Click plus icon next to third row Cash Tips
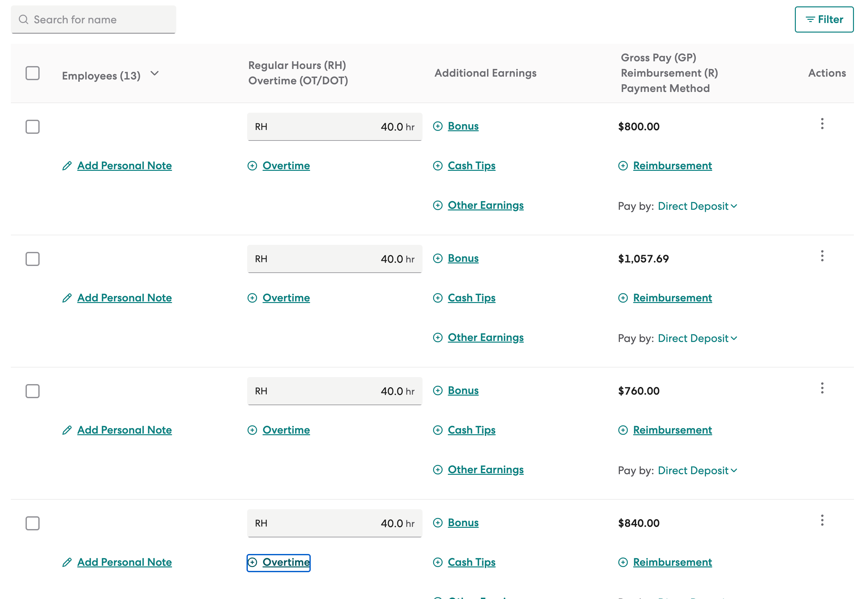This screenshot has height=599, width=868. click(x=438, y=430)
